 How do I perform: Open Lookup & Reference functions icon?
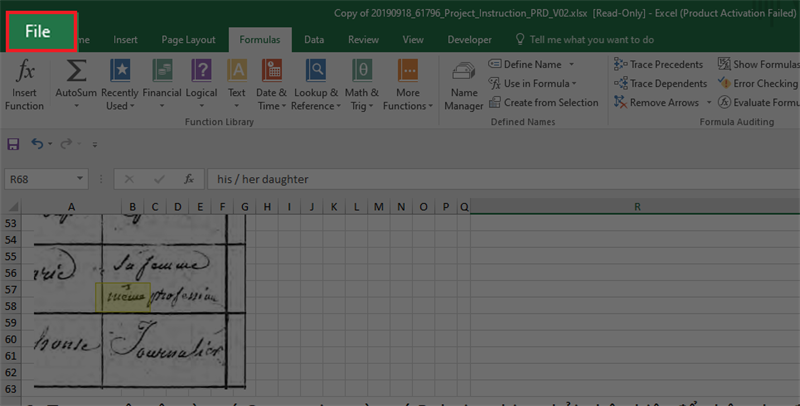[316, 70]
